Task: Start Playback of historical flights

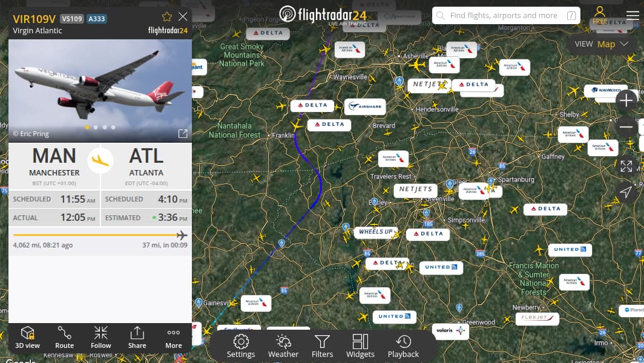Action: (403, 346)
